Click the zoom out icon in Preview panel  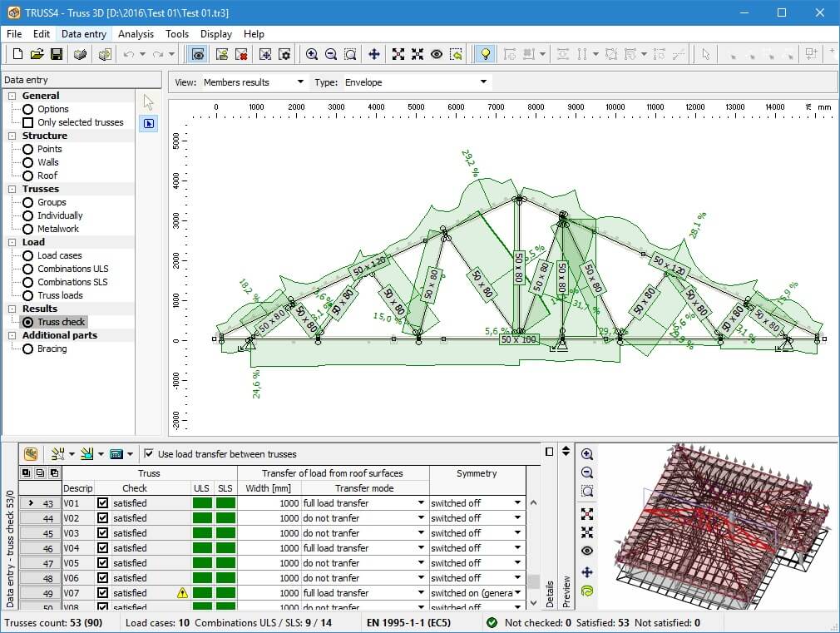click(587, 472)
